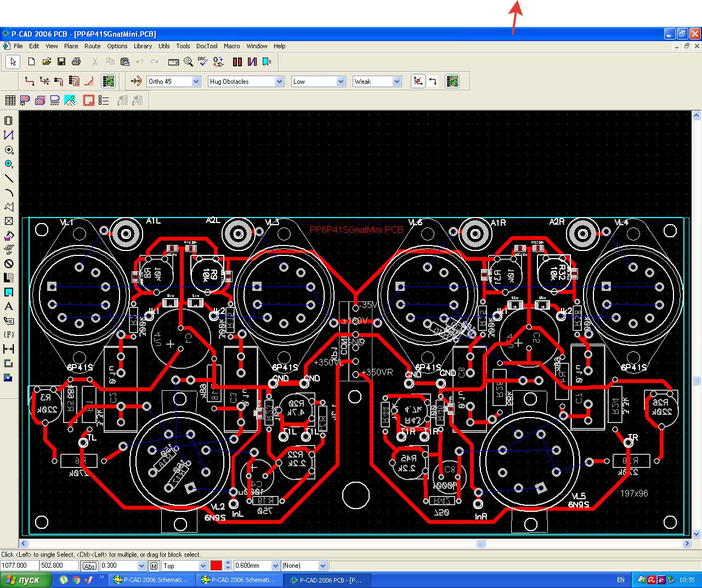Open a file with folder icon
The image size is (702, 588).
pyautogui.click(x=47, y=62)
